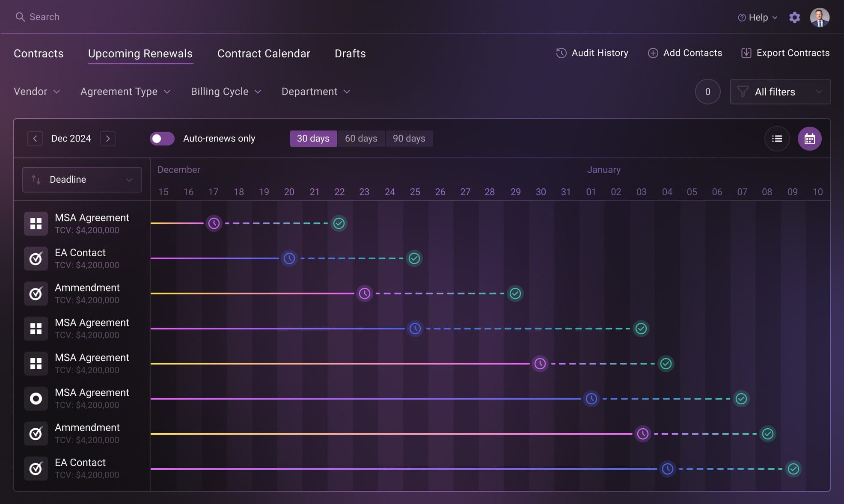Click first MSA Agreement grid icon
844x504 pixels.
click(36, 224)
